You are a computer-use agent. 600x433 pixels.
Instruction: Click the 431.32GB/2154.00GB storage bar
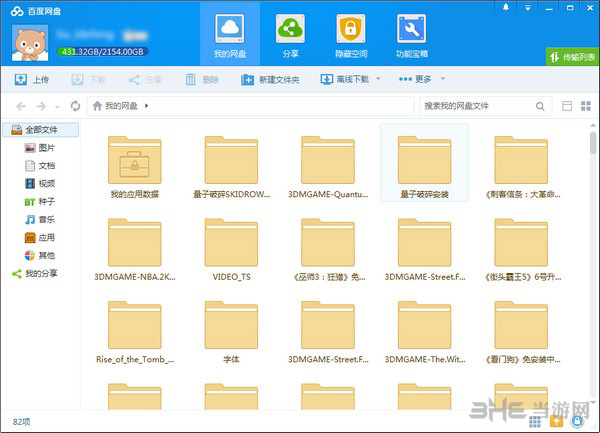tap(103, 52)
